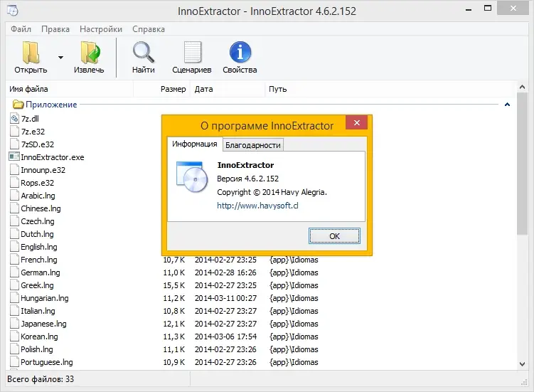Click the Italian.lng file icon
This screenshot has width=534, height=392.
click(14, 310)
